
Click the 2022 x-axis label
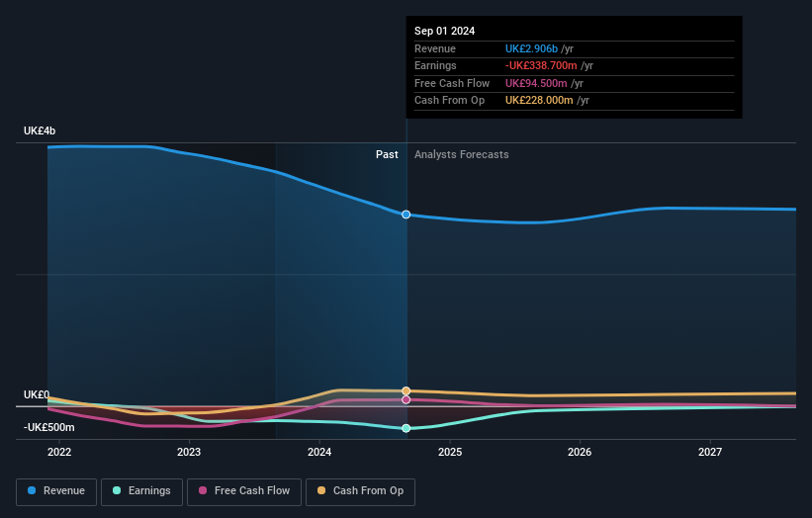59,452
